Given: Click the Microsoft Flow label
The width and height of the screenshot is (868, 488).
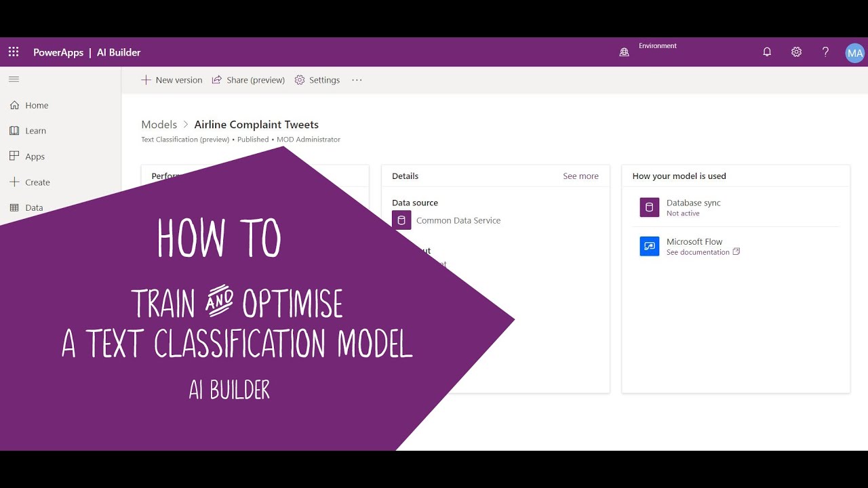Looking at the screenshot, I should pyautogui.click(x=694, y=241).
